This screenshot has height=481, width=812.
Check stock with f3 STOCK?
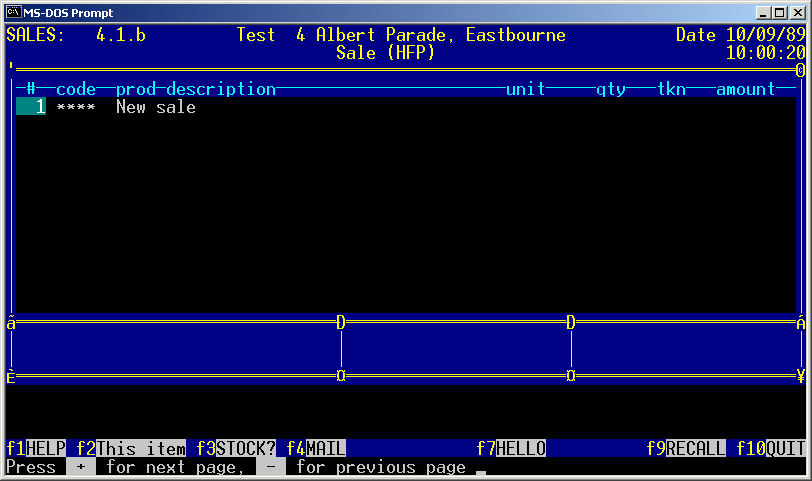pos(236,449)
